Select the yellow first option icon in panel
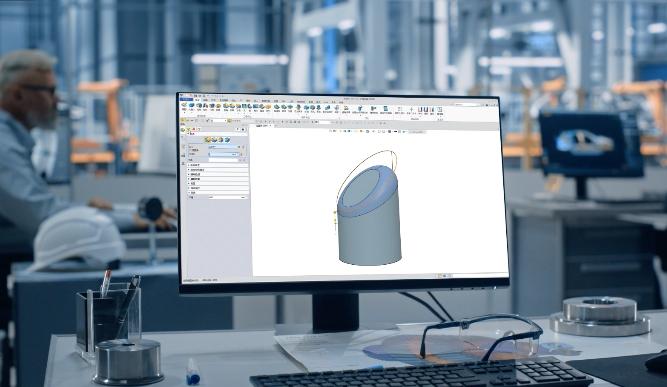 click(208, 139)
